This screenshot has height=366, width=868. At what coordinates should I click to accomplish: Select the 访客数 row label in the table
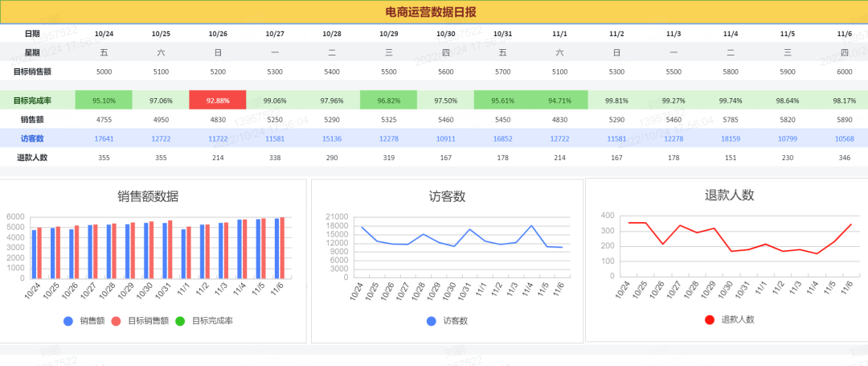point(32,138)
